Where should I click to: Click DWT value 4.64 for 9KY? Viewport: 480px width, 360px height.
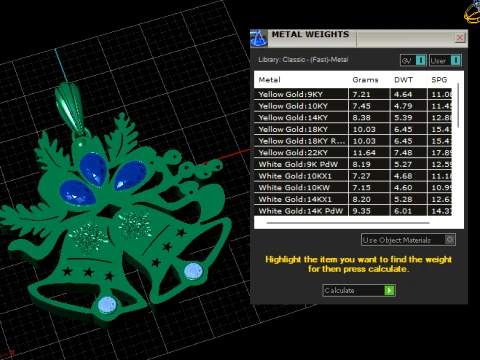point(403,94)
